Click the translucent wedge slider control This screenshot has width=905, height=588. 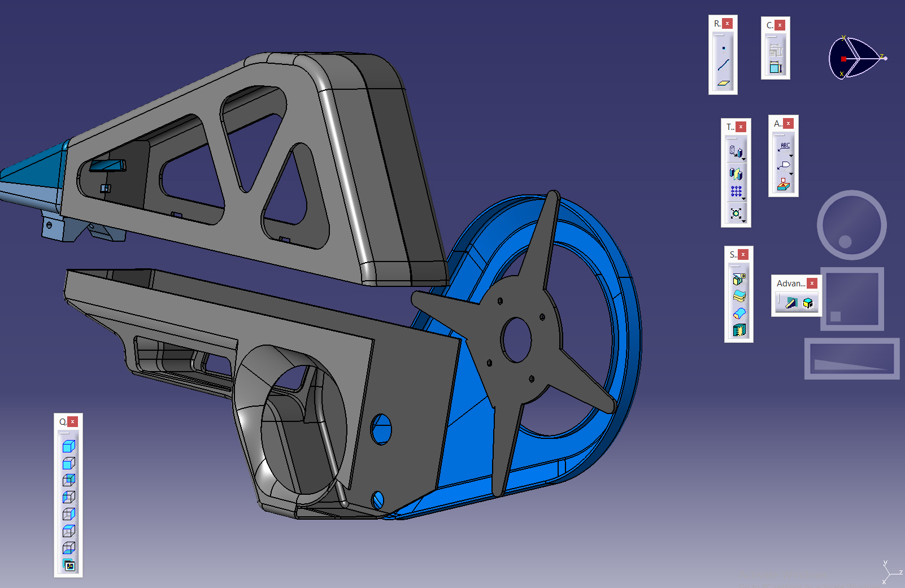[x=852, y=359]
